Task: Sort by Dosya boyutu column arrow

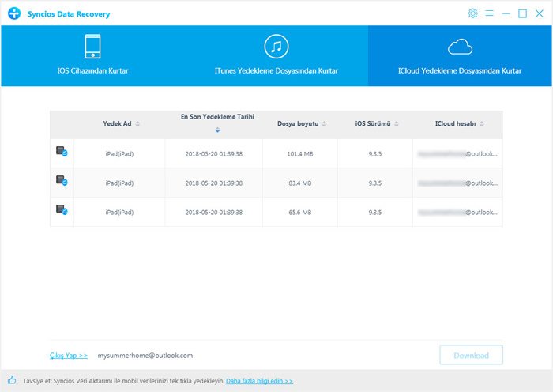Action: [324, 123]
